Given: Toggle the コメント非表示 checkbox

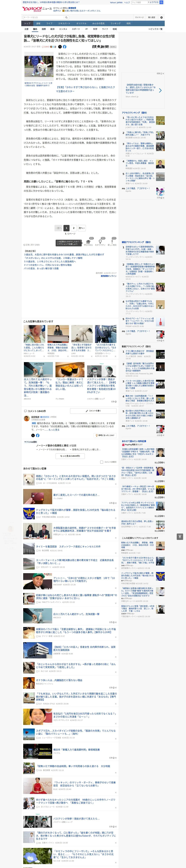Looking at the screenshot, I should 102,462.
